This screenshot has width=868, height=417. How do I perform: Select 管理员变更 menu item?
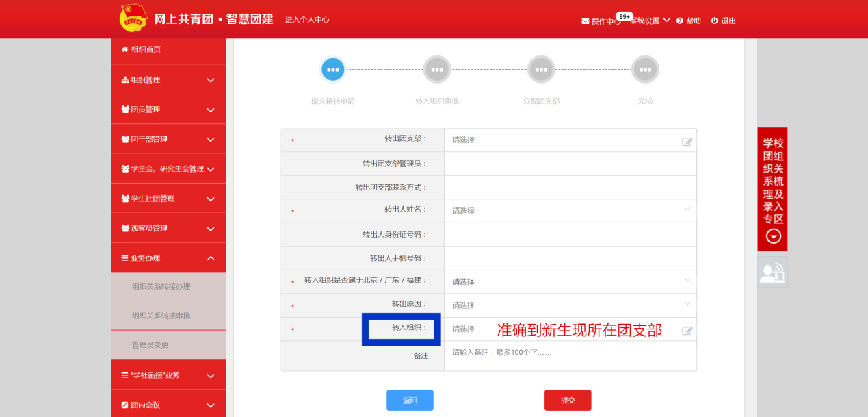(x=150, y=344)
